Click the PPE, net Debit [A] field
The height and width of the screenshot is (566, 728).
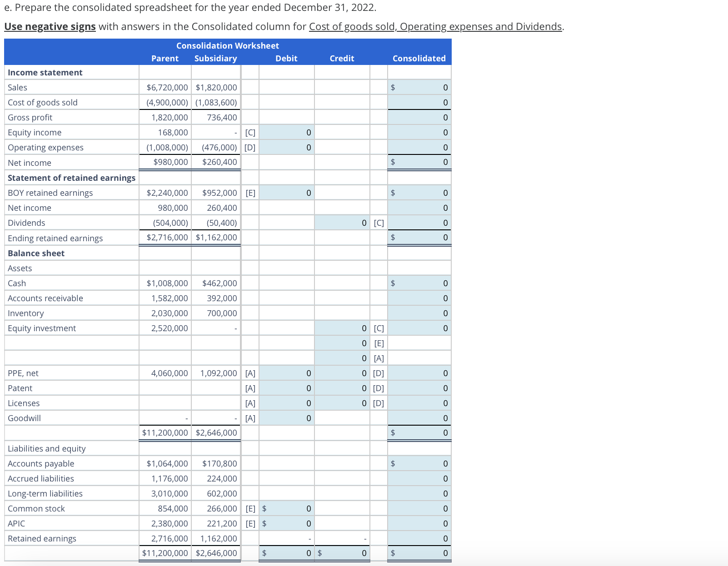[287, 373]
